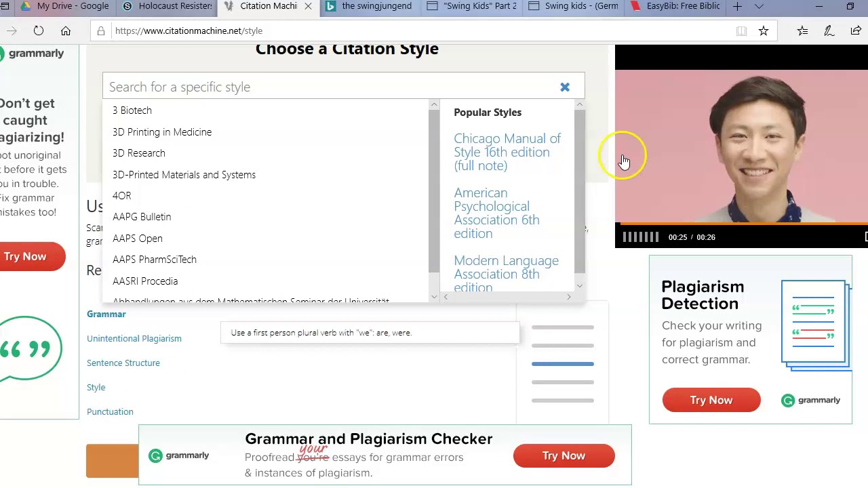The height and width of the screenshot is (488, 868).
Task: Click Try Now in Plagiarism Detection ad
Action: 711,400
